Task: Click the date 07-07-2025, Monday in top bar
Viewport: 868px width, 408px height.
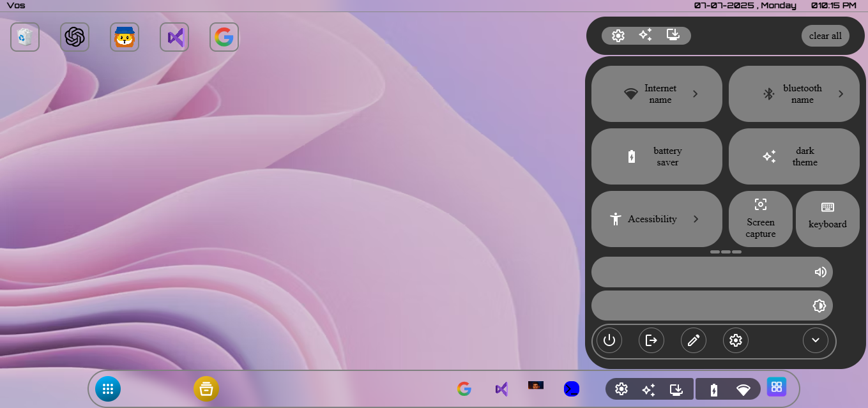Action: (x=745, y=5)
